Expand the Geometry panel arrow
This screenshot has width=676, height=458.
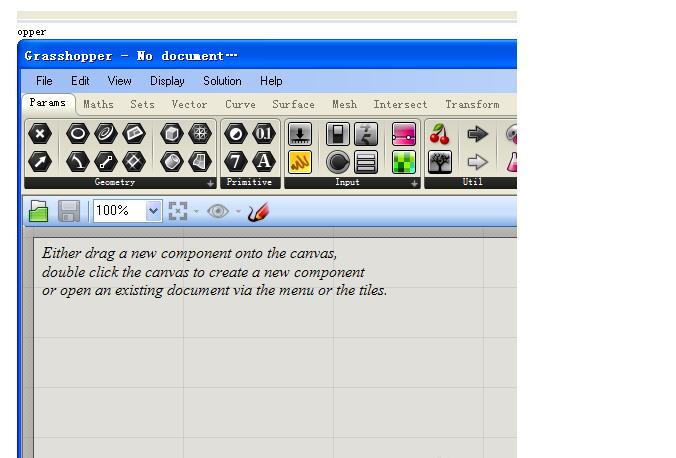pyautogui.click(x=210, y=184)
